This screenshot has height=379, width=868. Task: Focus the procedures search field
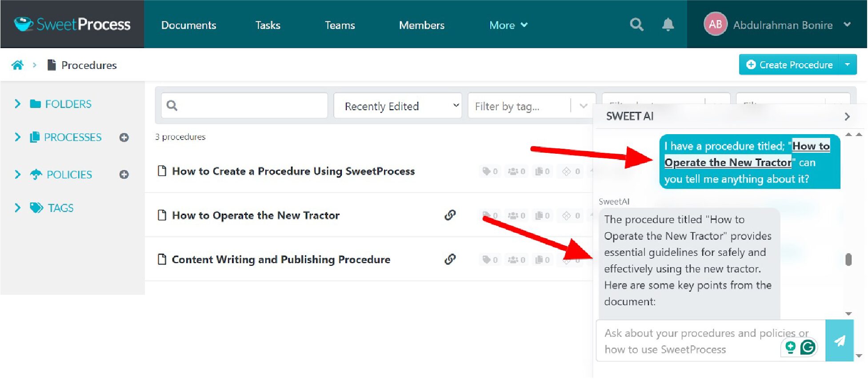click(x=244, y=106)
